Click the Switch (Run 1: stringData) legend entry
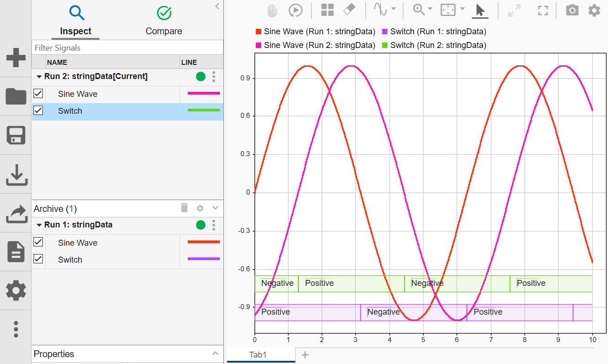608x364 pixels. pos(434,32)
